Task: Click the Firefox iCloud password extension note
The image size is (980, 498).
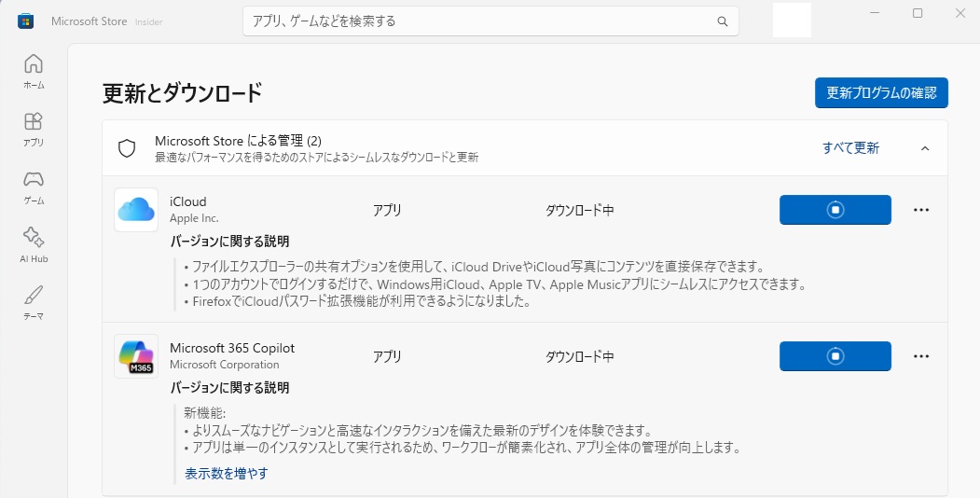Action: (x=357, y=302)
